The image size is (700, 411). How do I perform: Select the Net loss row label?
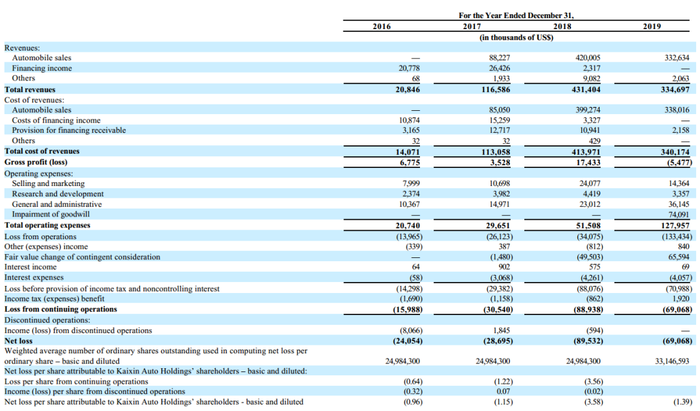click(x=18, y=341)
